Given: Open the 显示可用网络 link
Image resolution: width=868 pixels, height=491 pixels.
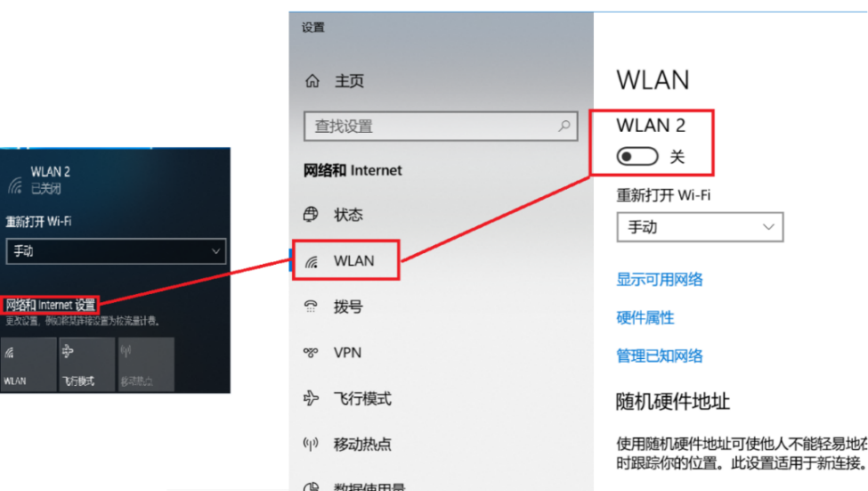Looking at the screenshot, I should tap(660, 279).
